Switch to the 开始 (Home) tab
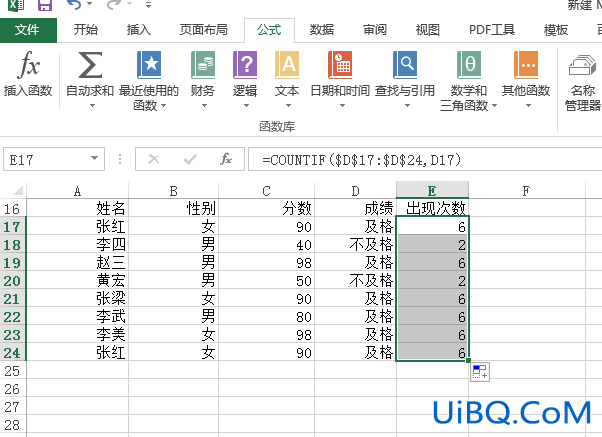 tap(86, 30)
